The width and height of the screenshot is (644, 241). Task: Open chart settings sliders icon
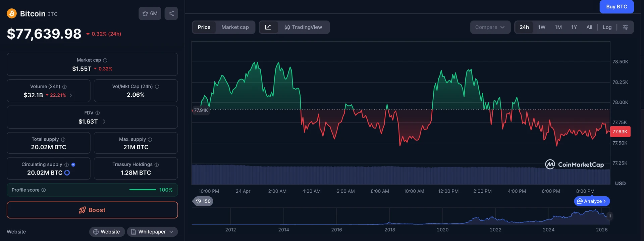[x=625, y=27]
